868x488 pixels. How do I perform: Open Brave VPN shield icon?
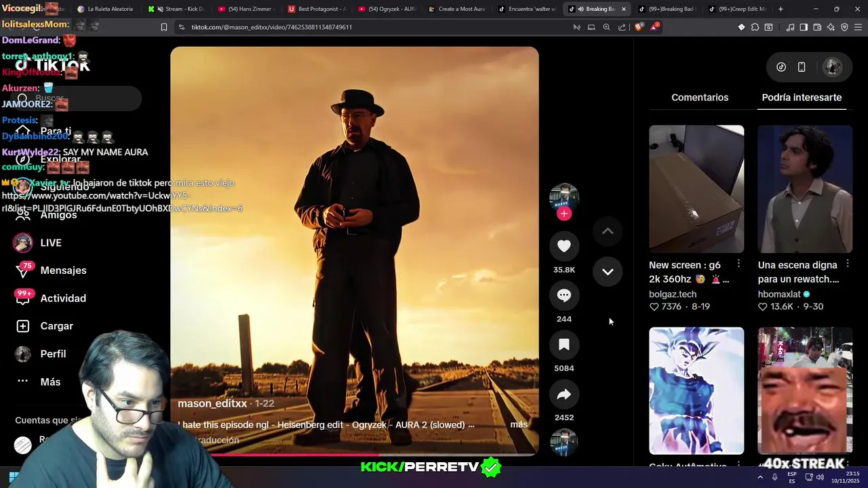844,27
